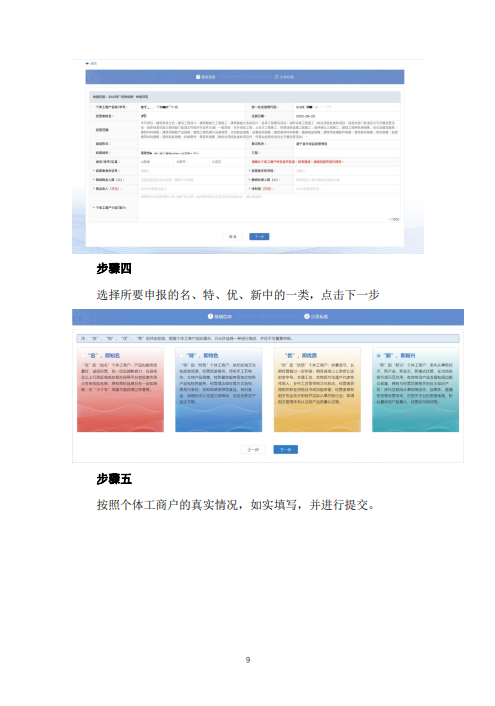Click 下一步 beside the 上一步 button

(286, 449)
